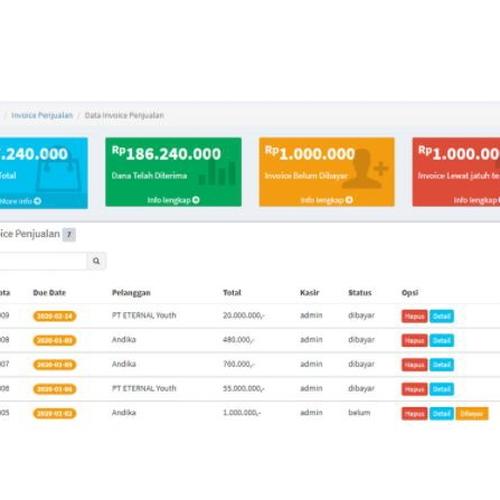Delete the 55.000.000 PT ETERNAL Youth invoice
Viewport: 500px width, 500px height.
point(414,389)
